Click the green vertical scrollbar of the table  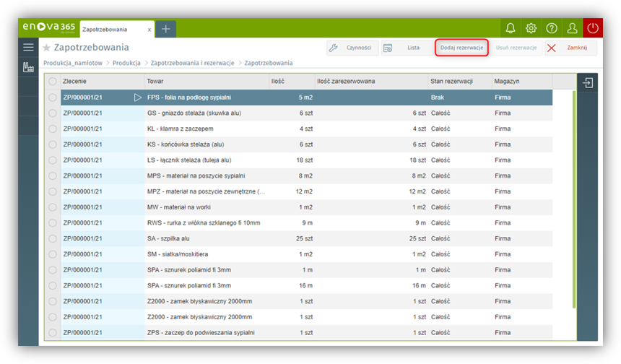coord(574,209)
